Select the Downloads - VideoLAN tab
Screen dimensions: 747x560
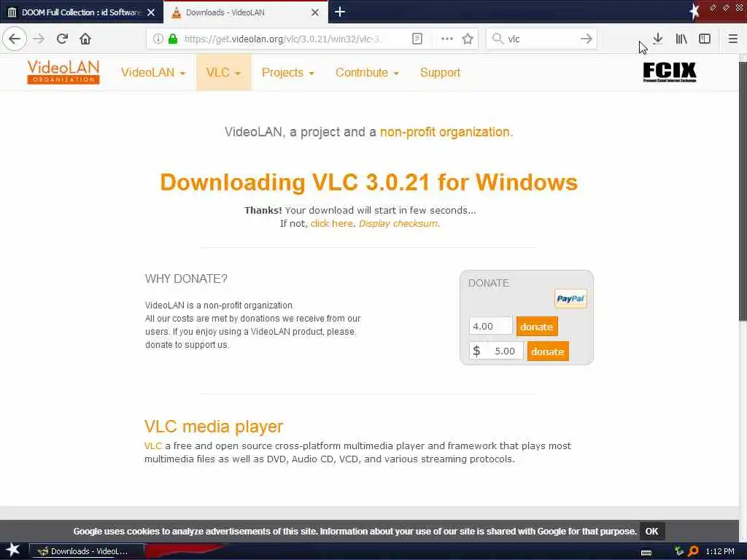[x=245, y=12]
